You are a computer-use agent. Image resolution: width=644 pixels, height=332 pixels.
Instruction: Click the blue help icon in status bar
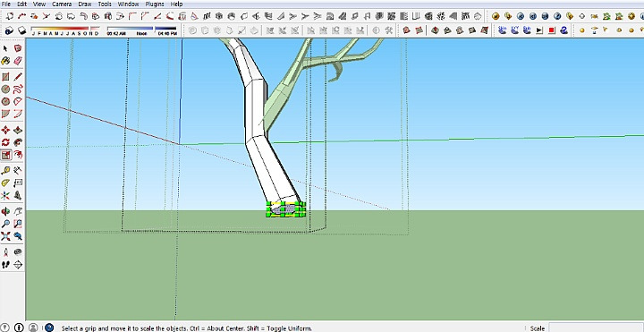coord(49,328)
